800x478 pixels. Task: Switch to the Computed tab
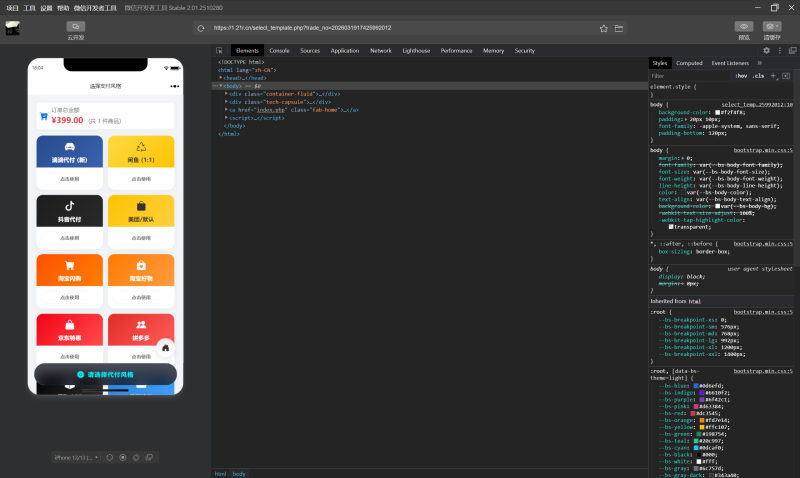click(x=689, y=63)
